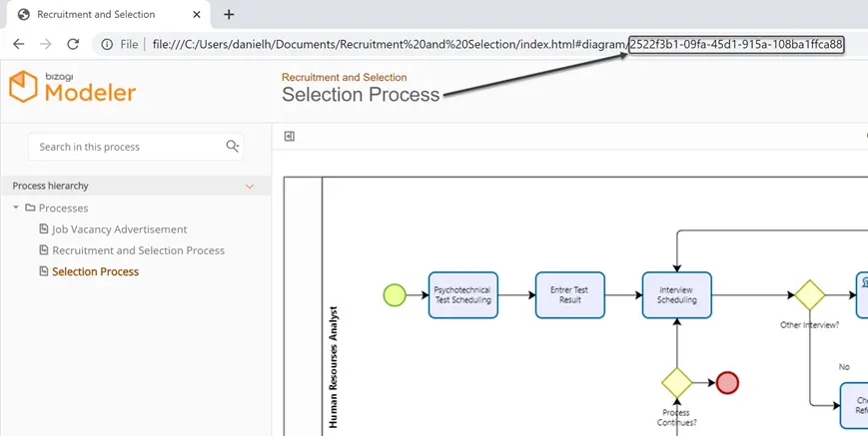Screen dimensions: 868x436
Task: Click the Human Resourses Analyst lane label
Action: pos(334,367)
